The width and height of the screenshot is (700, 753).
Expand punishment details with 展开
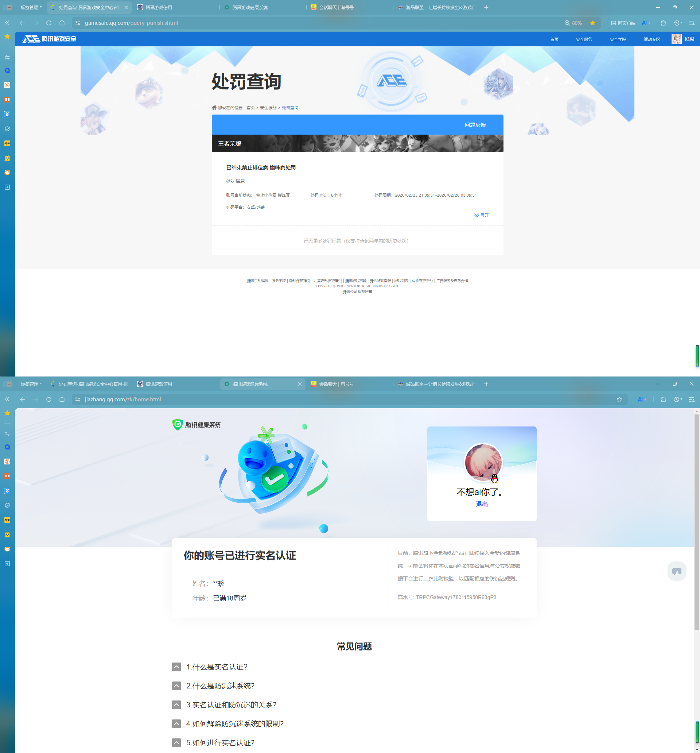pos(481,215)
